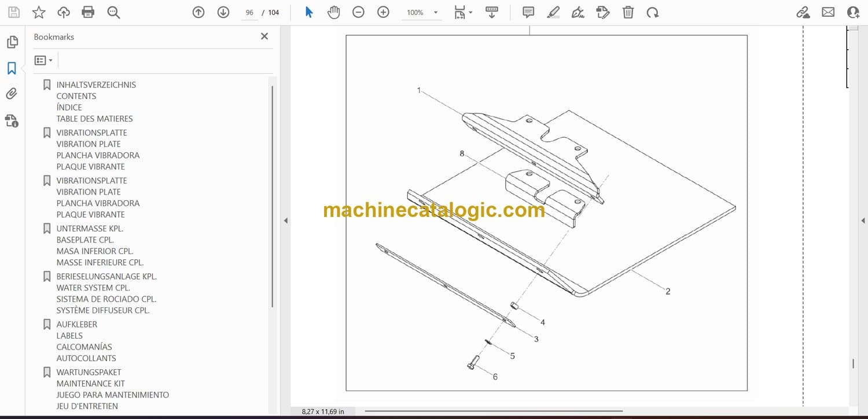Select BASEPLATE CPL. bookmark text

[x=85, y=240]
